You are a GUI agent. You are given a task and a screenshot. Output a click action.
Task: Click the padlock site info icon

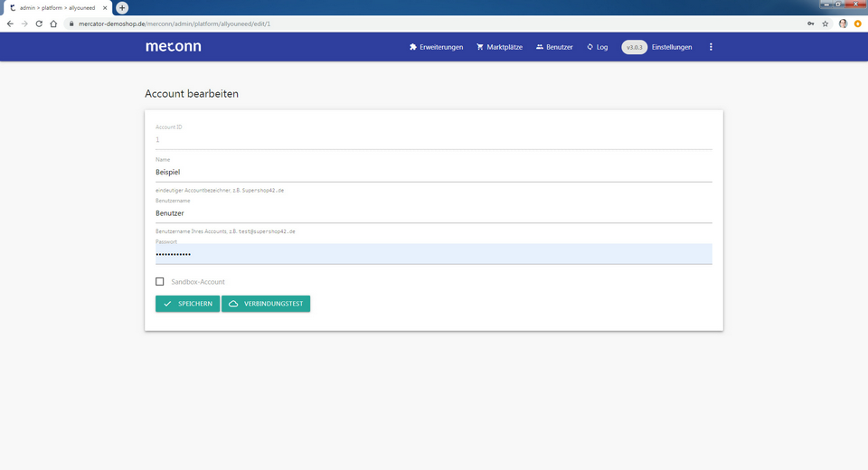[71, 23]
